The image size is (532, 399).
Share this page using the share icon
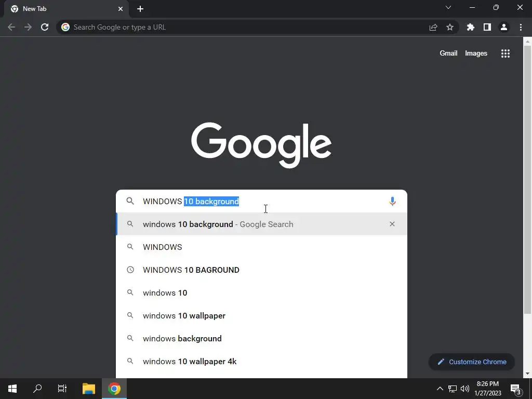[x=433, y=27]
